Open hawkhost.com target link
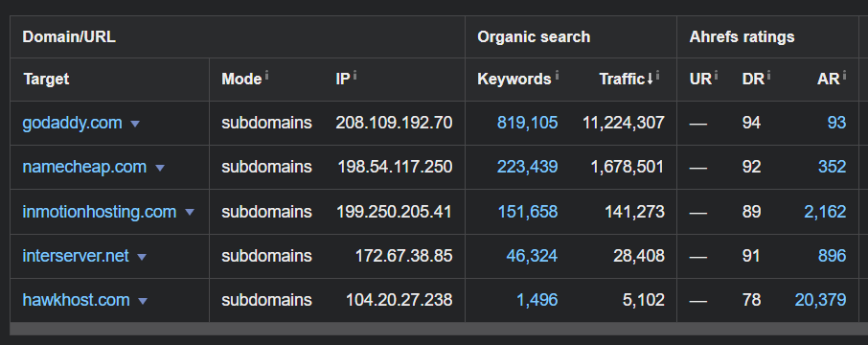 pos(76,300)
